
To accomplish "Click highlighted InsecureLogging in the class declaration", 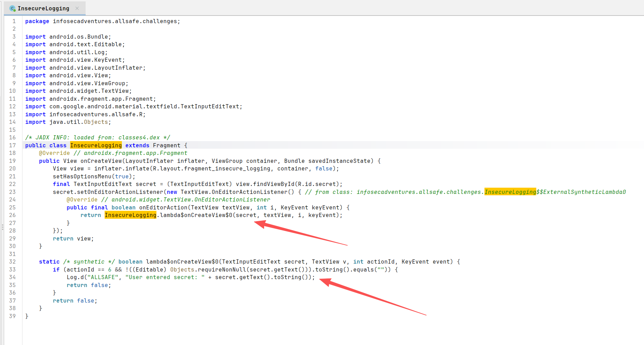I will pyautogui.click(x=96, y=145).
